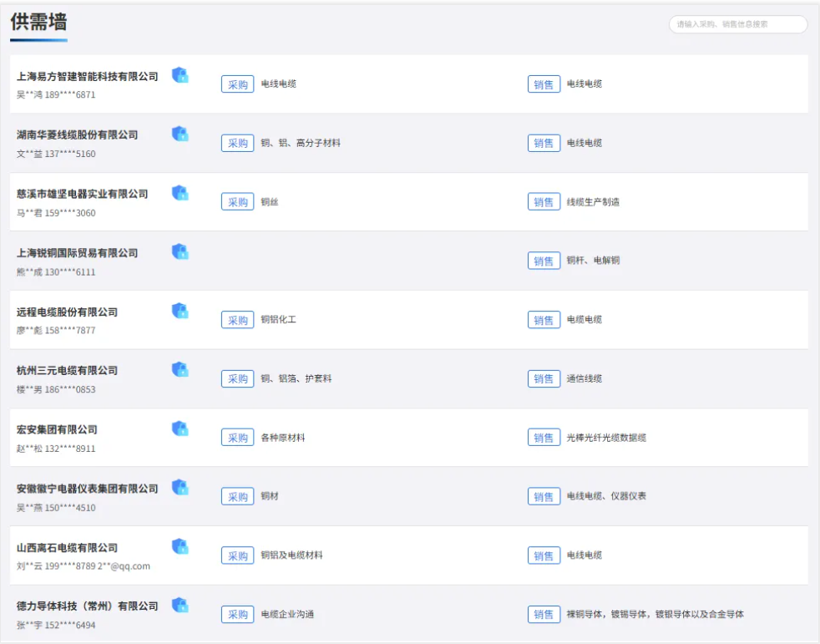820x644 pixels.
Task: Select sales text 通信线缆
Action: point(585,378)
